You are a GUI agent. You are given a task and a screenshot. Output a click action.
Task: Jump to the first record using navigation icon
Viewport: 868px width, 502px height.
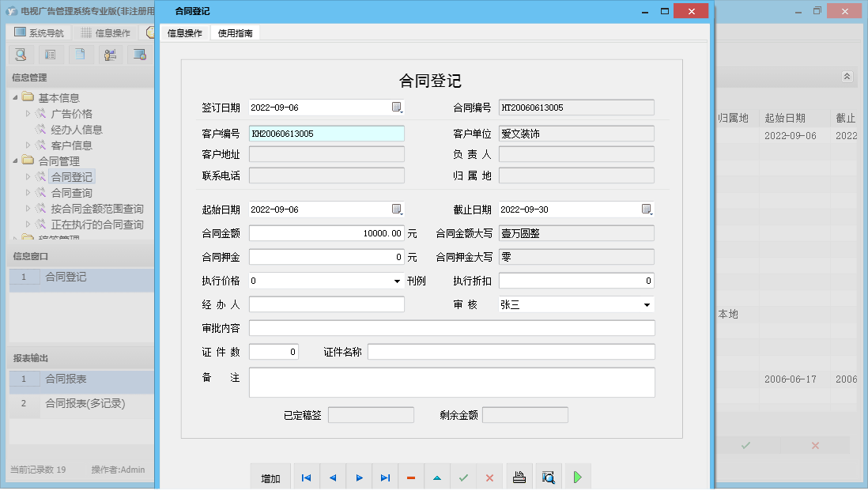[x=306, y=477]
